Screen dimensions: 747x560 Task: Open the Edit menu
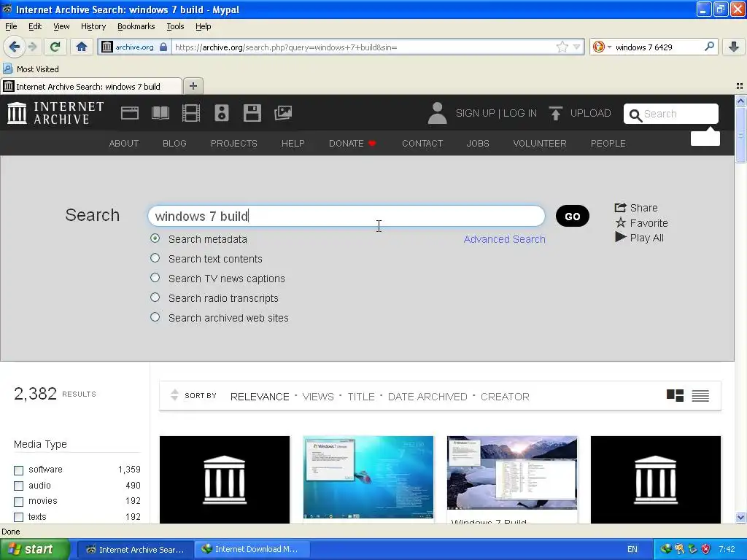point(35,26)
